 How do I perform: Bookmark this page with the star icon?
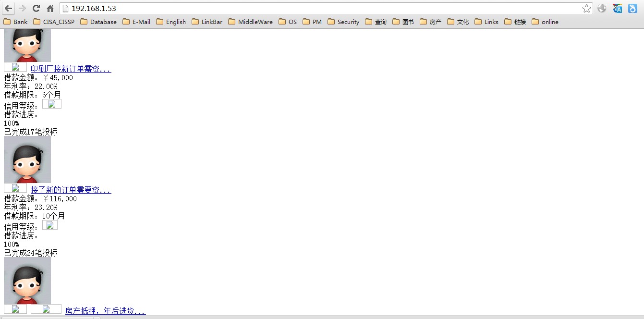coord(586,9)
